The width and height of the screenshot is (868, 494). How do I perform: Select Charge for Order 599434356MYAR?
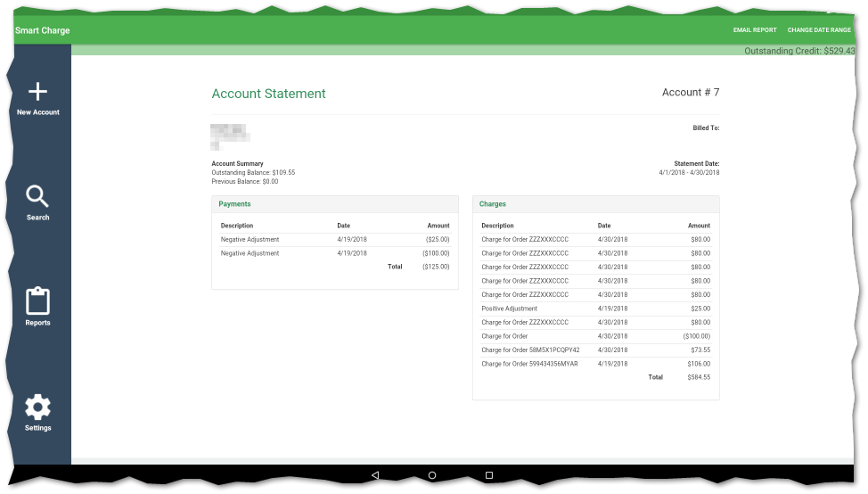pos(596,364)
